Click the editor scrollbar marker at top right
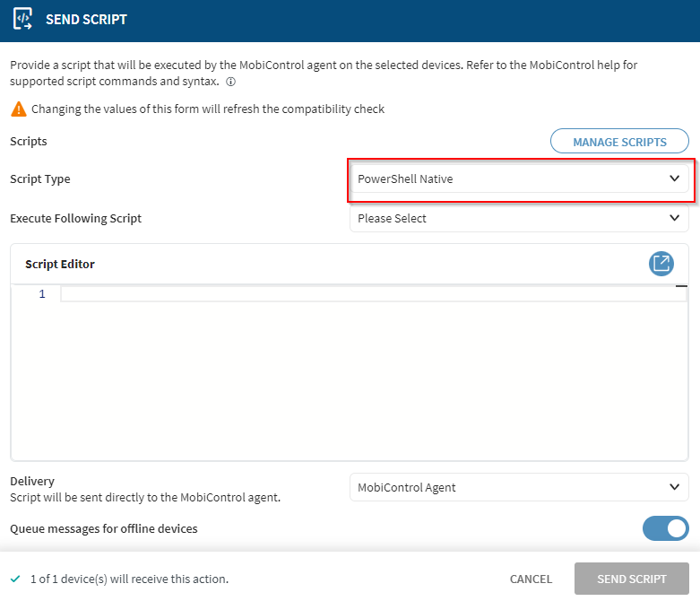This screenshot has height=601, width=700. (x=681, y=286)
